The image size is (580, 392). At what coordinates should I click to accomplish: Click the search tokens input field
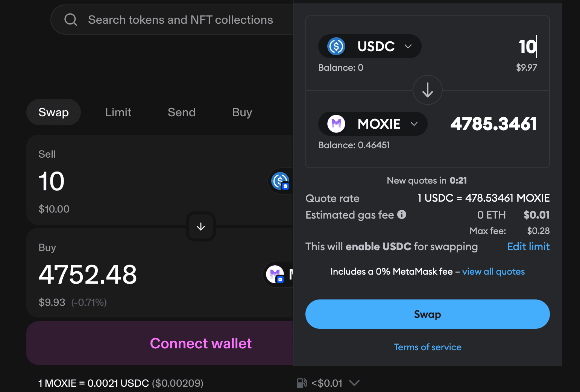point(181,20)
